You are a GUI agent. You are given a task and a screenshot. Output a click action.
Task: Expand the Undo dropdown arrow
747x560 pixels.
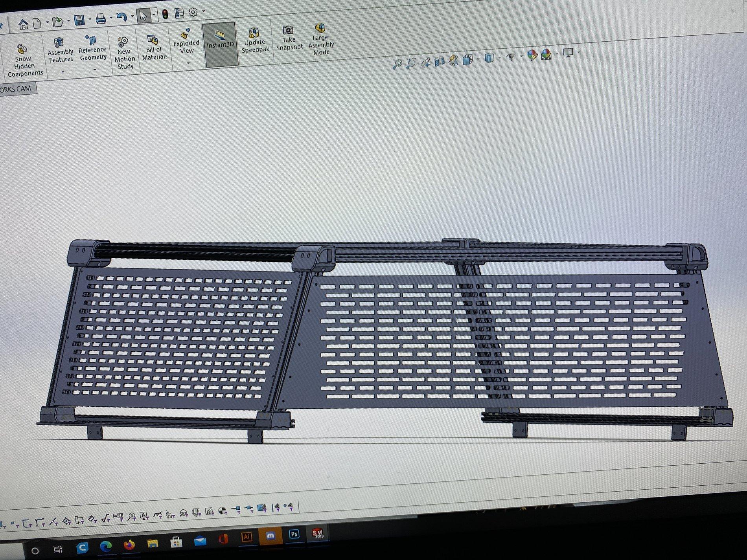click(132, 17)
